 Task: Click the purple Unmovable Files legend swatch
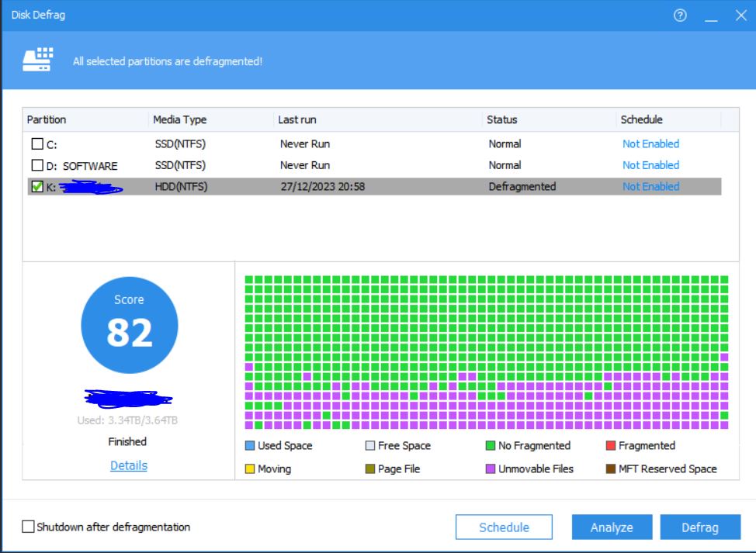click(x=491, y=468)
